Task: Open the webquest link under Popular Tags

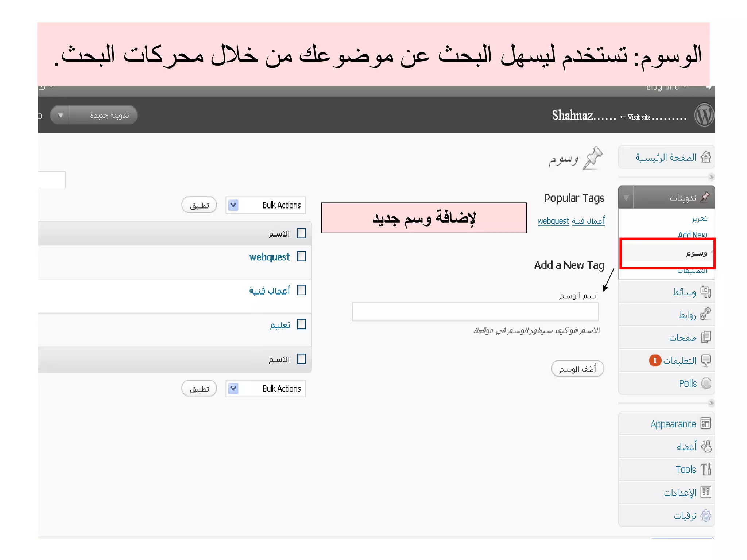Action: coord(553,221)
